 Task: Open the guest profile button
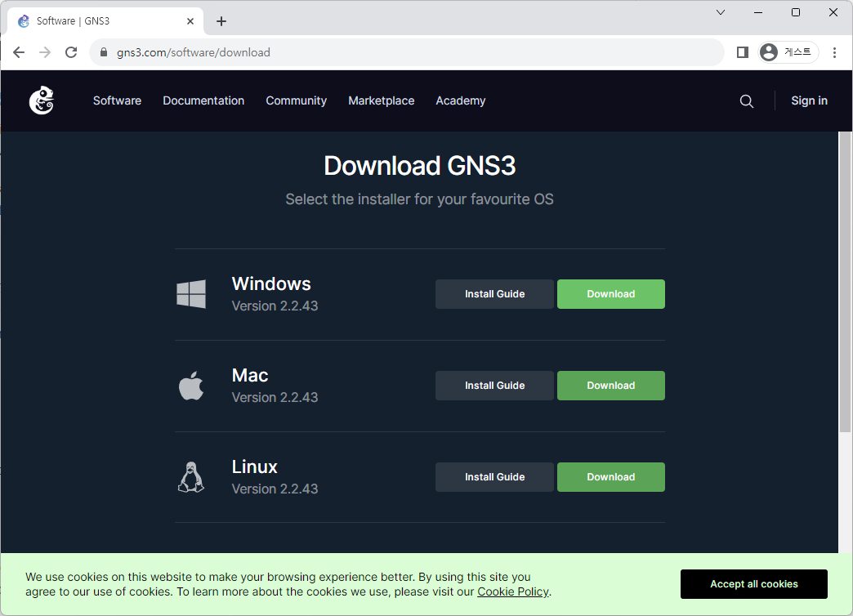point(788,52)
